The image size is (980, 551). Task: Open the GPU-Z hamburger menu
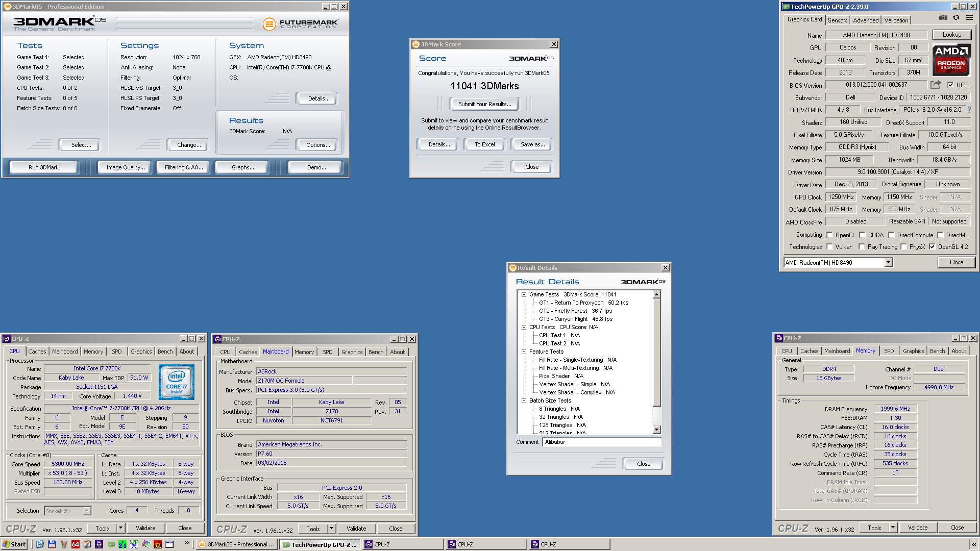pyautogui.click(x=969, y=18)
